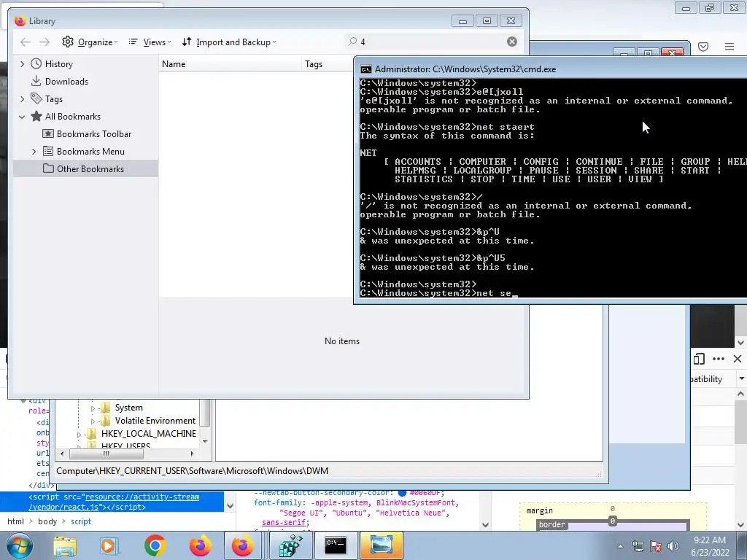The image size is (747, 560).
Task: Expand the System registry key
Action: pyautogui.click(x=93, y=408)
